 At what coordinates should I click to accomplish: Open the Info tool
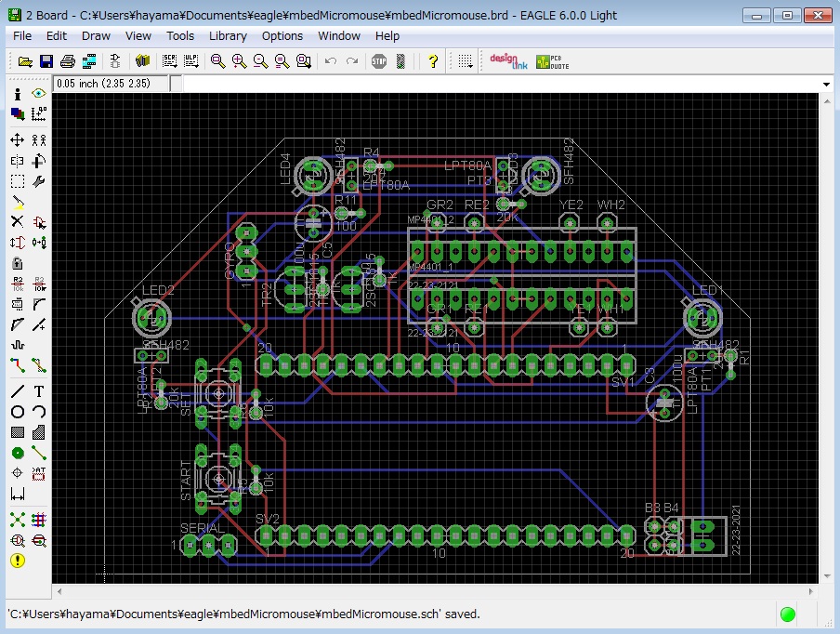[x=17, y=94]
